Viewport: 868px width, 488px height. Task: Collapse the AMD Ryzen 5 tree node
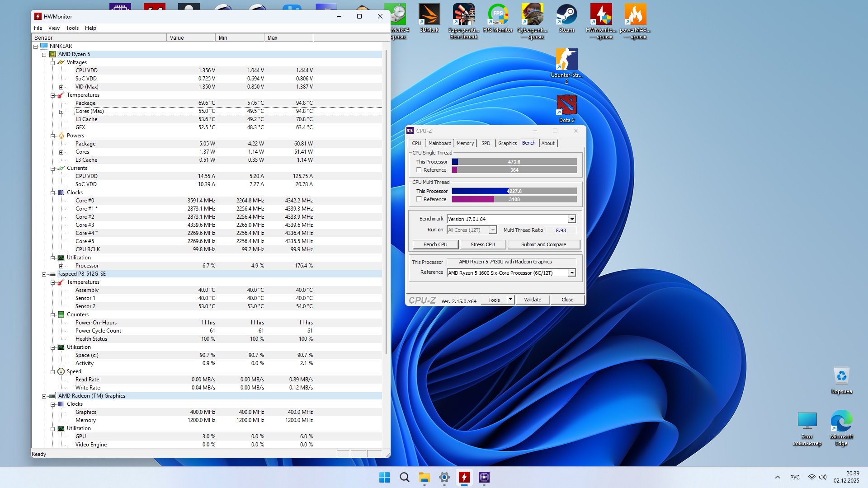pyautogui.click(x=44, y=54)
